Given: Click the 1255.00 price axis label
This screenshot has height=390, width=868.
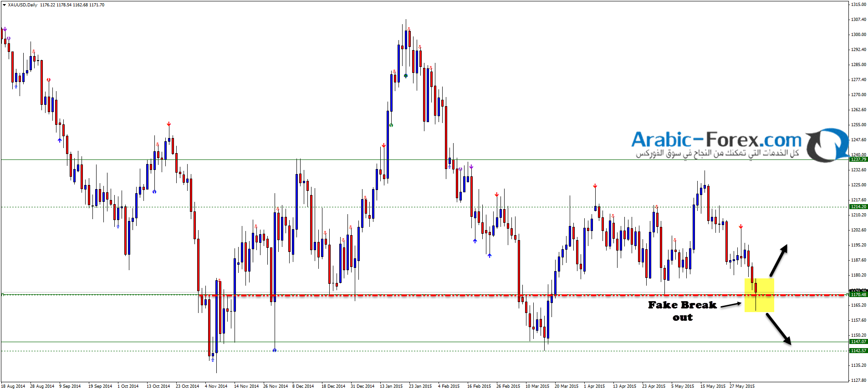Looking at the screenshot, I should [x=858, y=125].
